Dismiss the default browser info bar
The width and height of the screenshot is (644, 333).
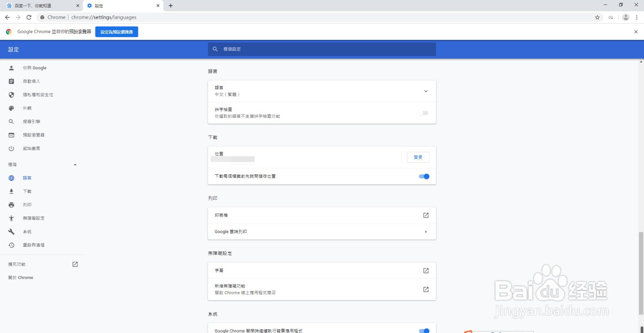click(x=636, y=32)
